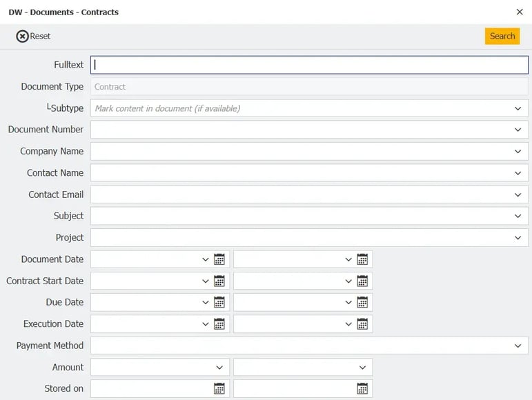Image resolution: width=532 pixels, height=400 pixels.
Task: Open Due Date end dropdown chevron
Action: click(x=348, y=302)
